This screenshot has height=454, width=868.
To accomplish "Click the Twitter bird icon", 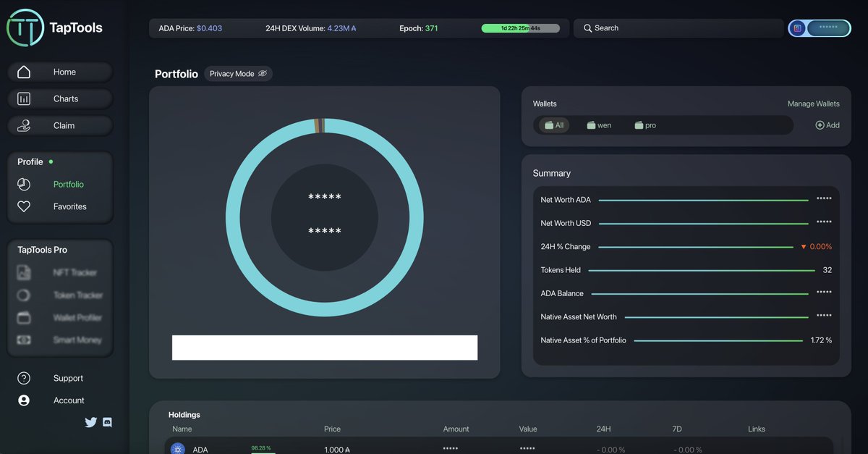I will [x=90, y=422].
